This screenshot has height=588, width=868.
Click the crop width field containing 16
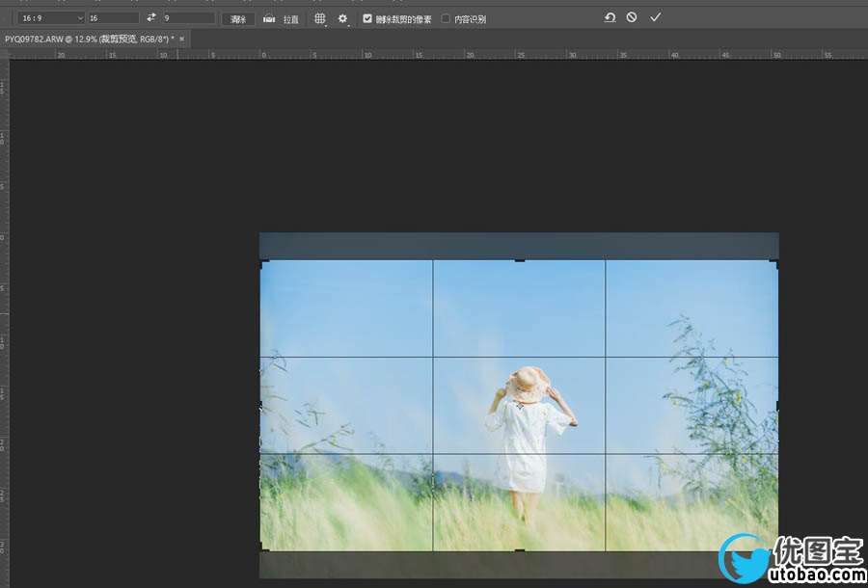pyautogui.click(x=114, y=18)
